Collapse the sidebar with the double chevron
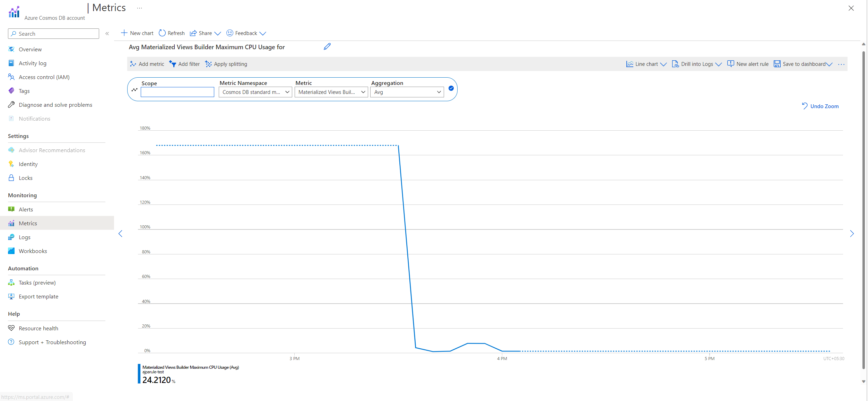This screenshot has width=868, height=401. (x=107, y=34)
